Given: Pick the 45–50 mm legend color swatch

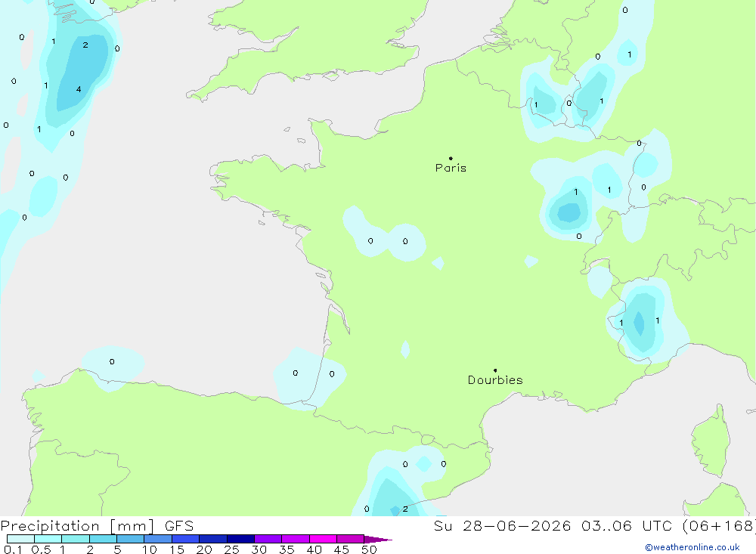Looking at the screenshot, I should [x=350, y=539].
